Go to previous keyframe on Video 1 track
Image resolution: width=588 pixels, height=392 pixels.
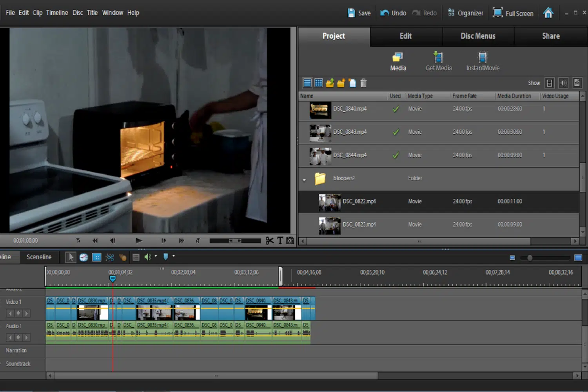tap(11, 313)
